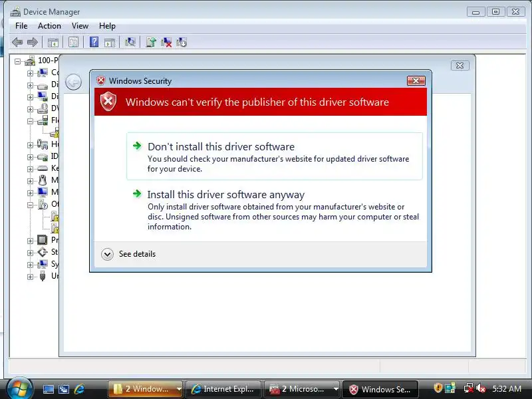Open the View menu
This screenshot has height=399, width=532.
(x=80, y=26)
